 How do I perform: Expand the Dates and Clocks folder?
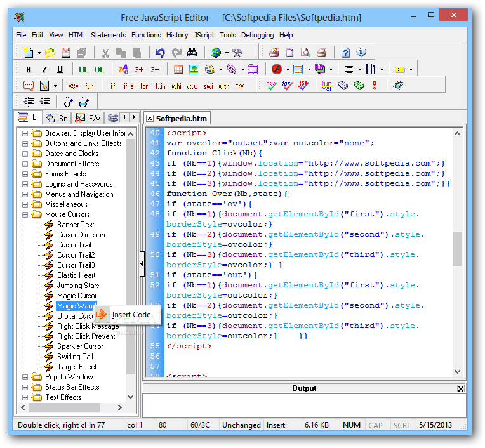[x=25, y=154]
